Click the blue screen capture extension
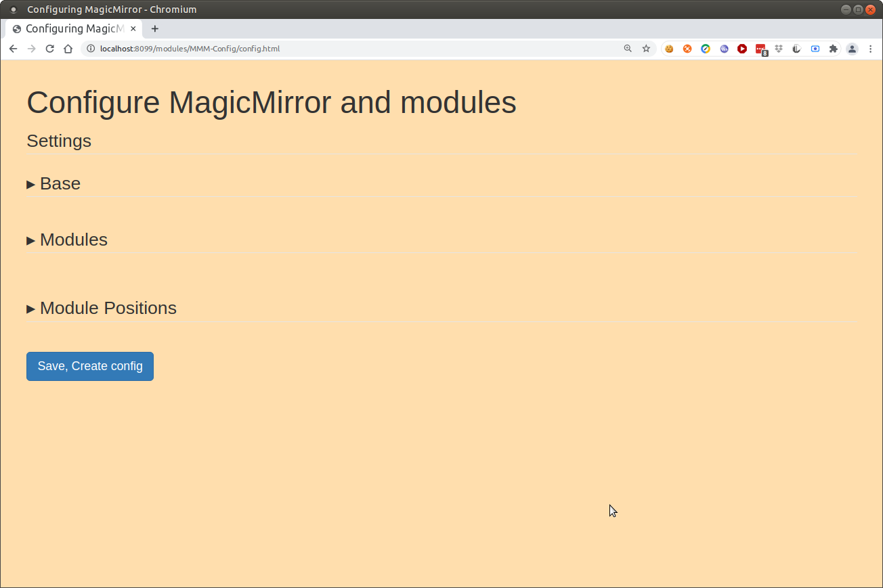The width and height of the screenshot is (883, 588). click(815, 49)
